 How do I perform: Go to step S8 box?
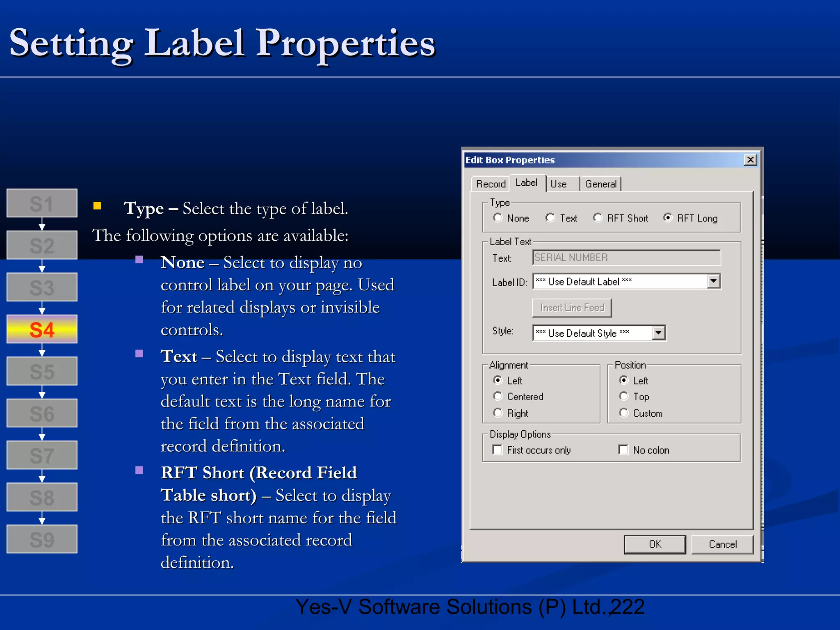pyautogui.click(x=42, y=497)
